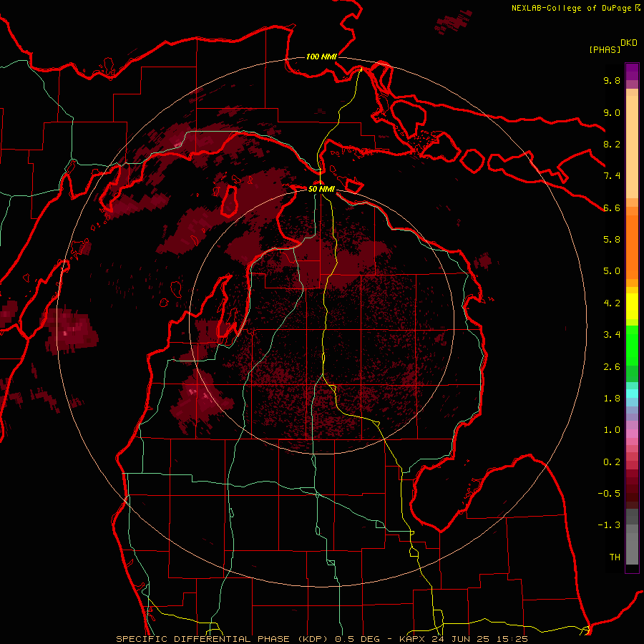
Task: Select the 7.4 scale value
Action: click(612, 176)
